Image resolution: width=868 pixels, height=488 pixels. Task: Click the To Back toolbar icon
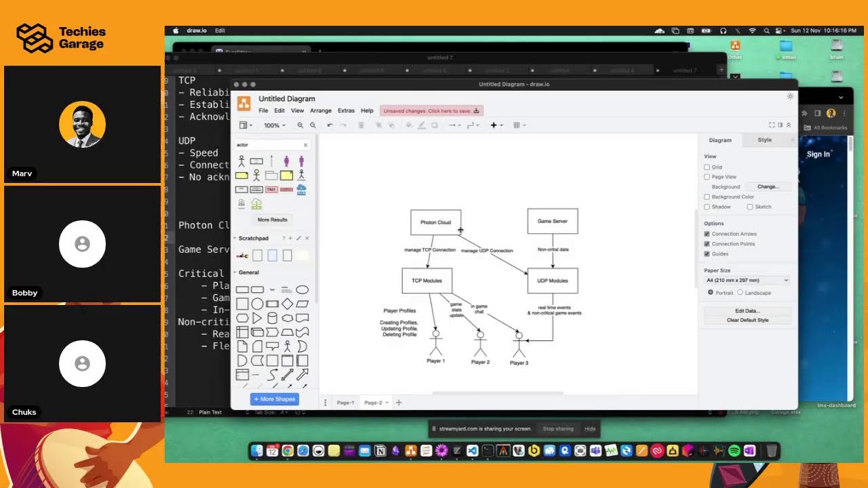tap(391, 125)
